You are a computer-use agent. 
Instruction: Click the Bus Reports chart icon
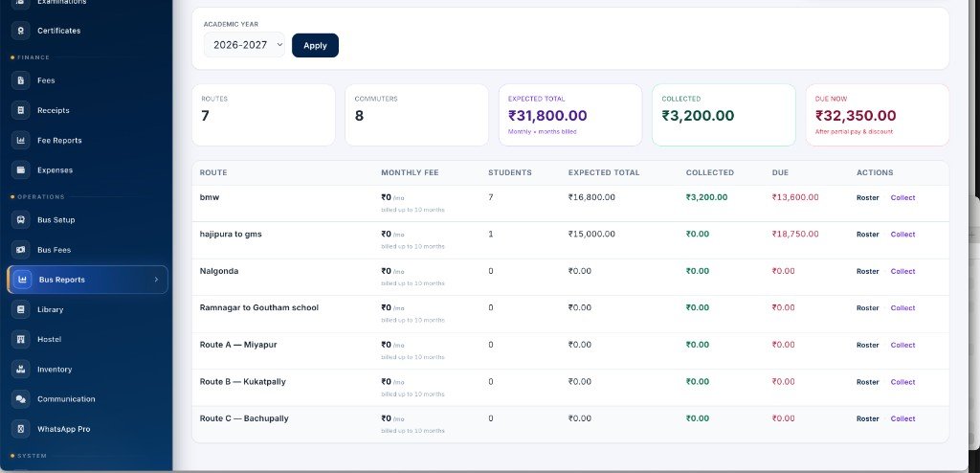[23, 280]
